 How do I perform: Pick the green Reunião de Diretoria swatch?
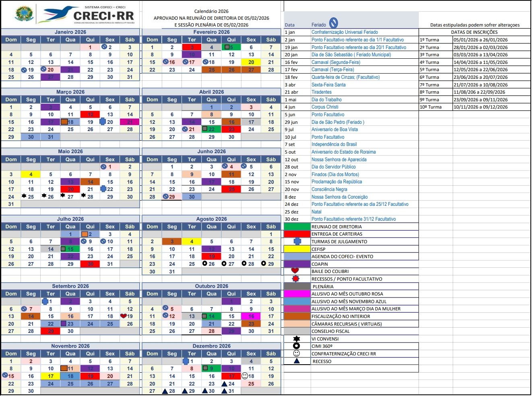tap(297, 226)
